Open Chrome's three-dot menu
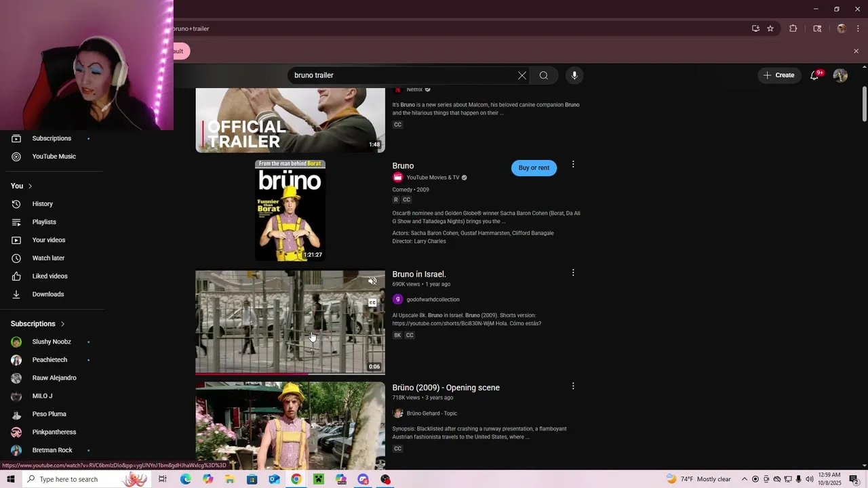The image size is (868, 488). click(x=858, y=28)
